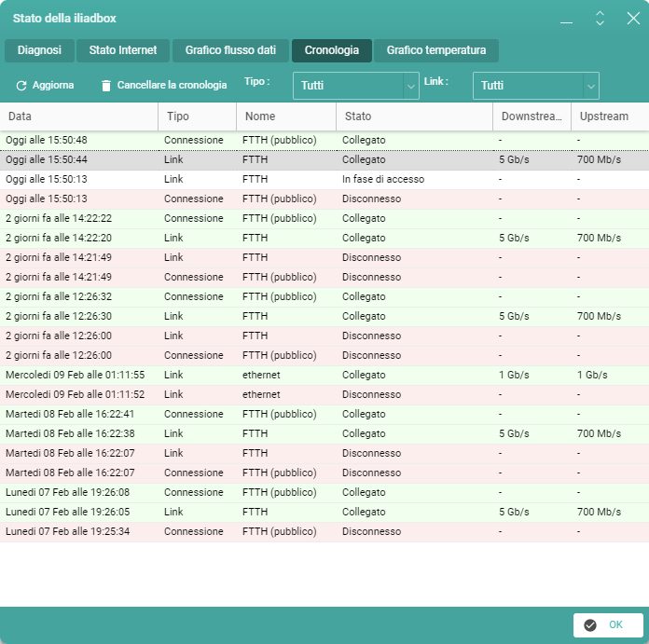The height and width of the screenshot is (644, 649).
Task: Open the Link dropdown arrow
Action: click(x=591, y=86)
